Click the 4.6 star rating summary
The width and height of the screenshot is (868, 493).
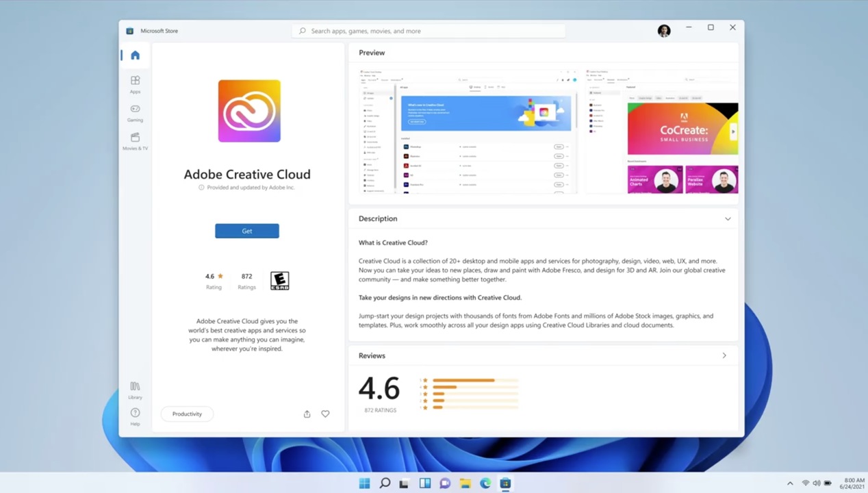pyautogui.click(x=214, y=281)
